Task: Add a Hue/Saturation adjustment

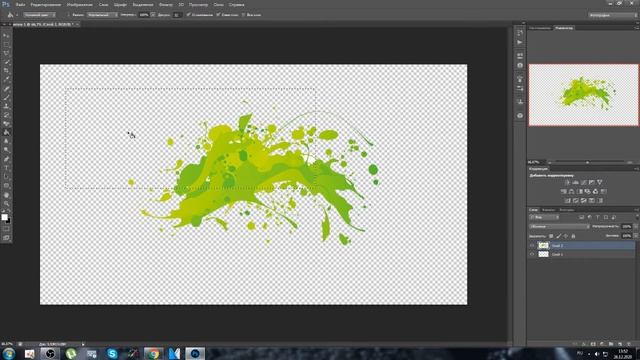Action: pyautogui.click(x=564, y=191)
